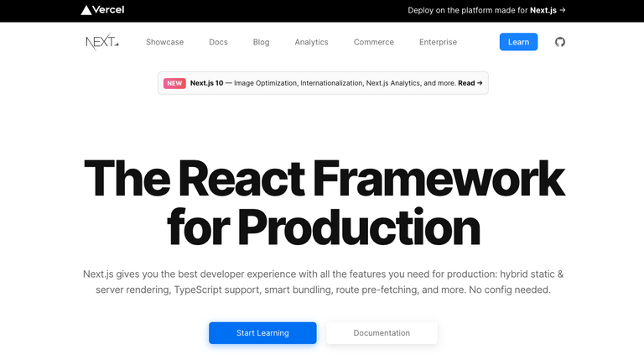Click the Vercel triangle logo

86,10
